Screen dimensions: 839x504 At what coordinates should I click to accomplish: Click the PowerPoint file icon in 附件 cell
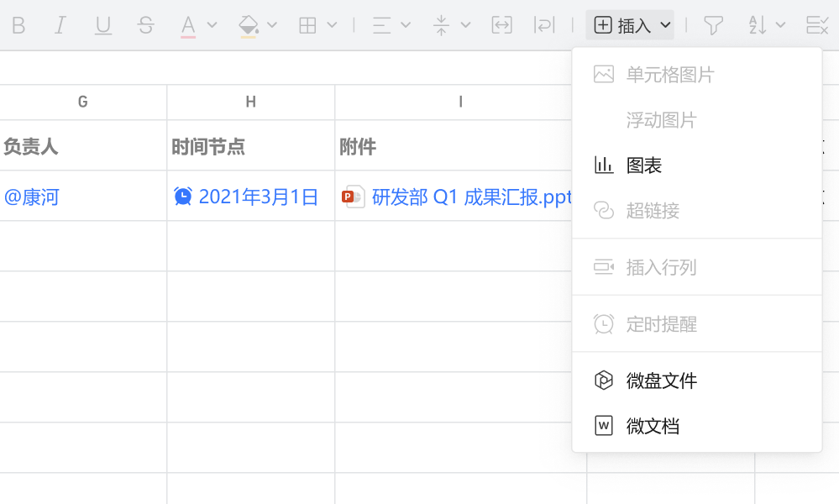click(353, 197)
